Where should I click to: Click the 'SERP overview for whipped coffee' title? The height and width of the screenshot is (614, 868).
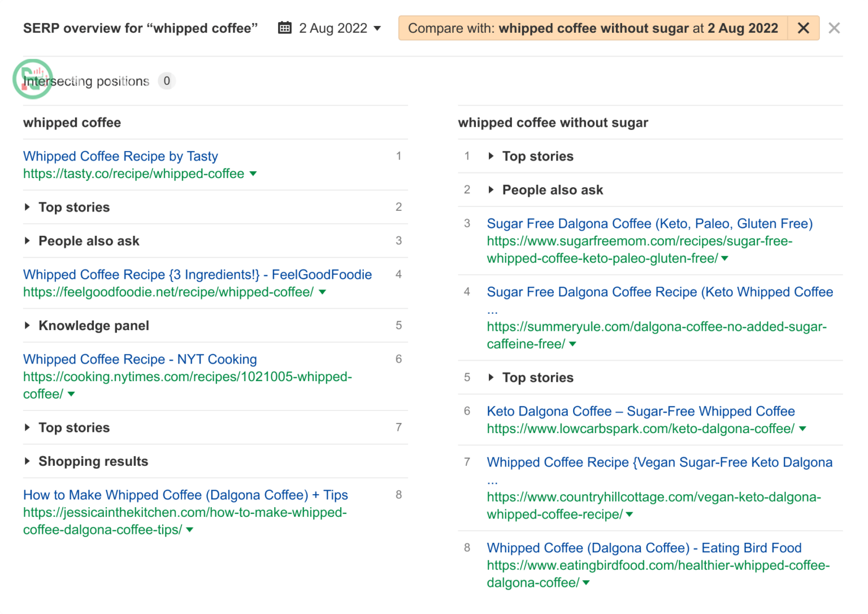click(x=140, y=28)
